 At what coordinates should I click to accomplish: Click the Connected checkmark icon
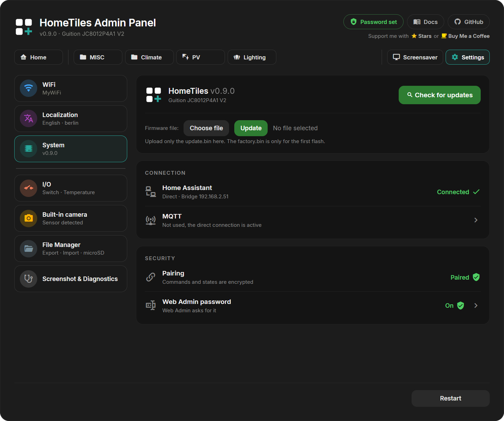[476, 192]
